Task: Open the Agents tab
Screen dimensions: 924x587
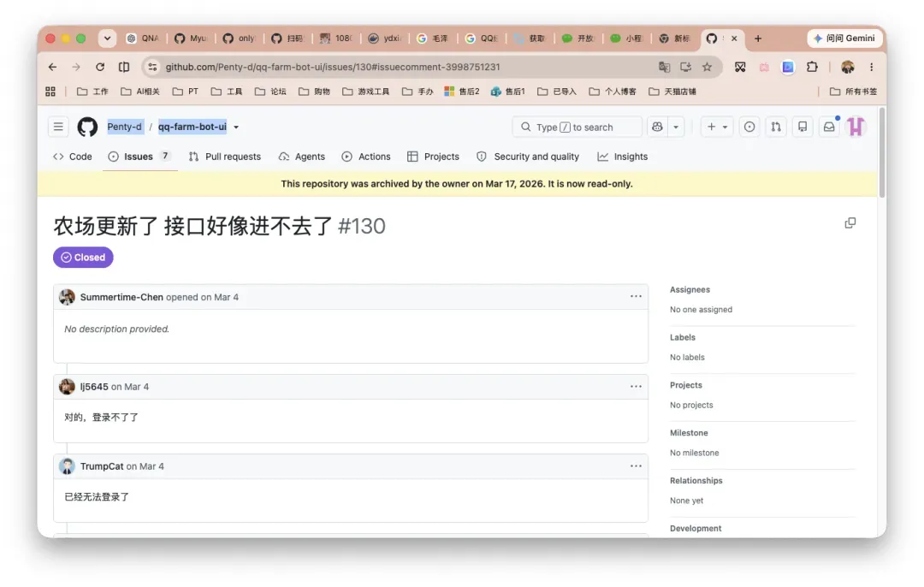Action: (302, 157)
